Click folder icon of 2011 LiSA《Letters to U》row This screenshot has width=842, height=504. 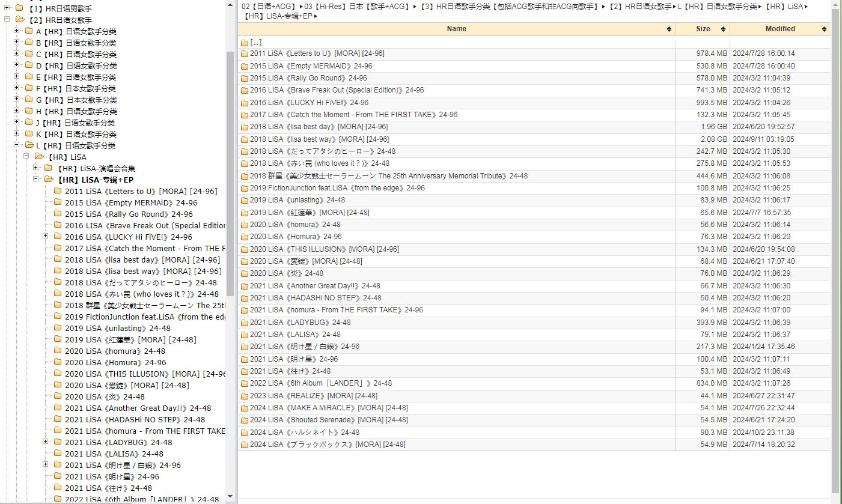click(245, 53)
